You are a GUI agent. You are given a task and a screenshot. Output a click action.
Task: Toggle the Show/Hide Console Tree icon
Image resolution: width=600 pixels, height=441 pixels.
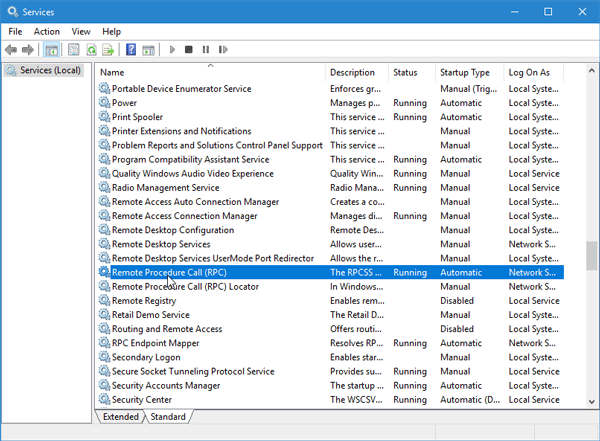pyautogui.click(x=51, y=50)
